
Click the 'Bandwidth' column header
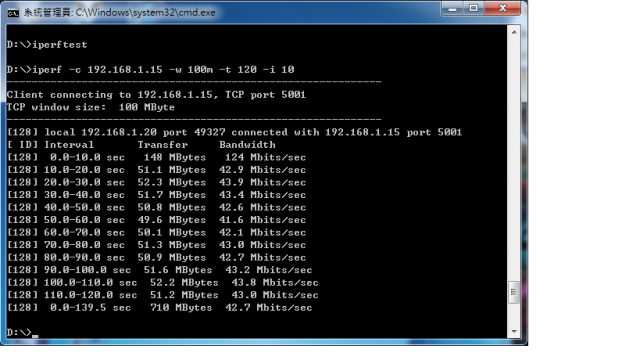(247, 145)
